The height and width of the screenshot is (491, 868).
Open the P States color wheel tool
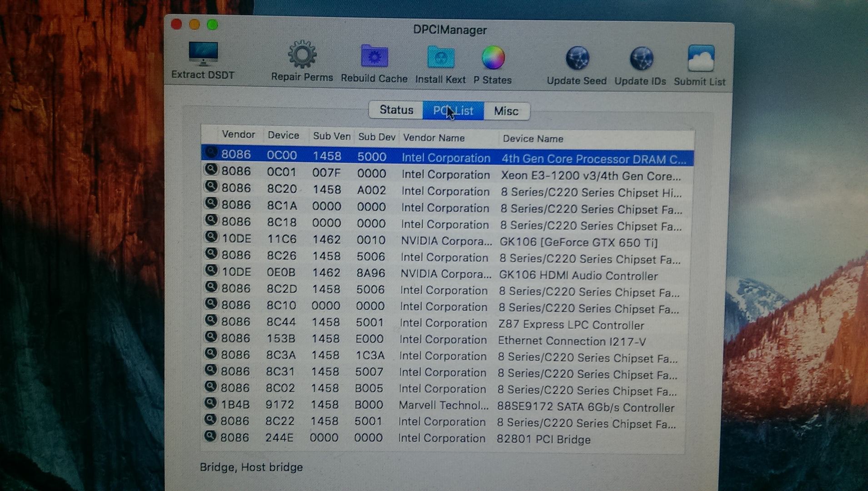(x=493, y=58)
